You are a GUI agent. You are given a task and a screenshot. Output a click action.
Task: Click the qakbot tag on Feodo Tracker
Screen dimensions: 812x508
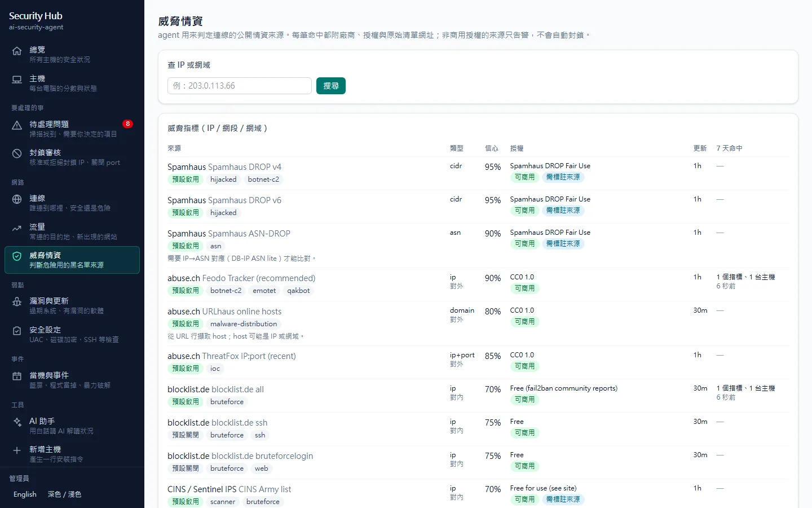click(x=298, y=291)
